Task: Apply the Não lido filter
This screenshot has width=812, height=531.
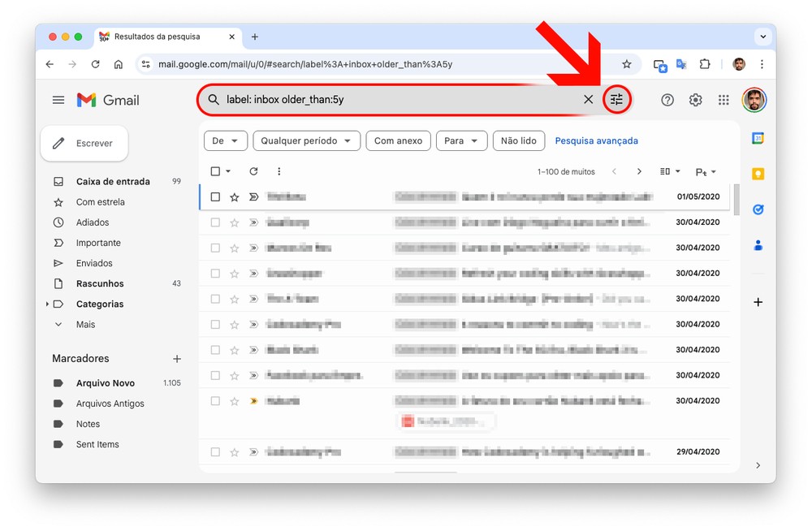Action: click(x=518, y=141)
